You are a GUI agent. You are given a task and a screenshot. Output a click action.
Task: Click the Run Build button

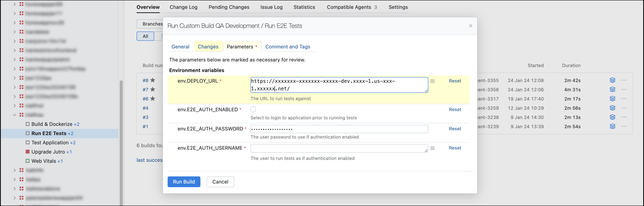[184, 182]
